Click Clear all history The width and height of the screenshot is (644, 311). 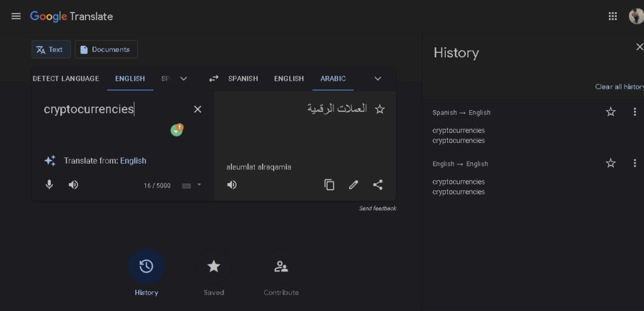point(619,87)
